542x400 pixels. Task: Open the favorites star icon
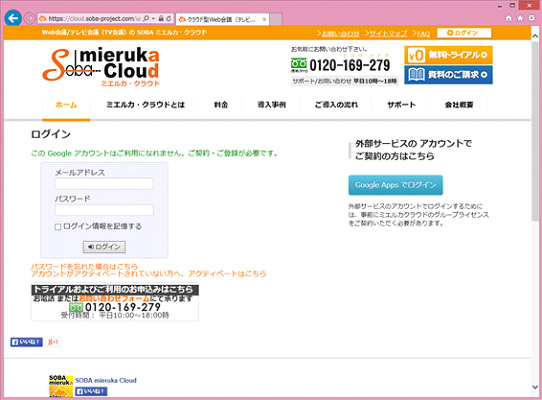(x=520, y=18)
